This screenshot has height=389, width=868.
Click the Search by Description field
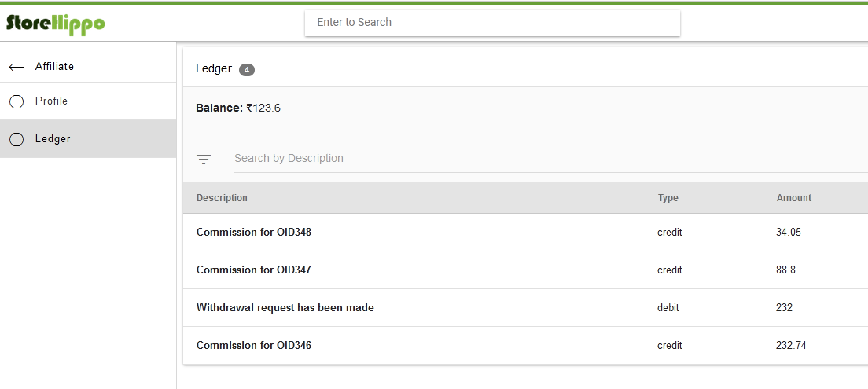click(550, 158)
